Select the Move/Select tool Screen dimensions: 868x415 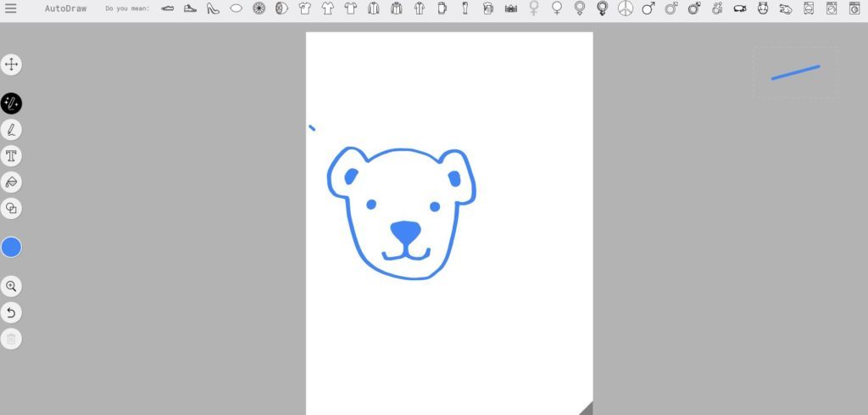coord(11,64)
